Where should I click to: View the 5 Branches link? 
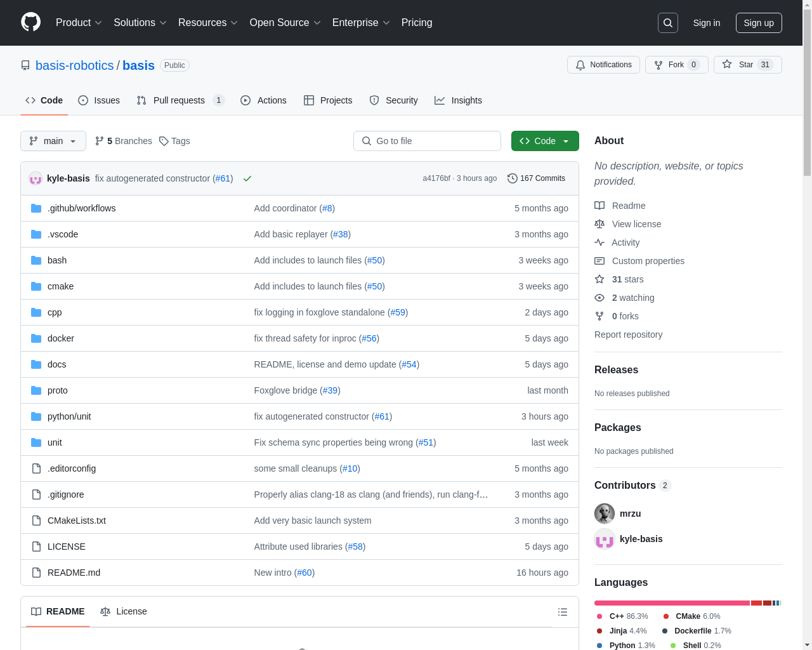pyautogui.click(x=124, y=141)
